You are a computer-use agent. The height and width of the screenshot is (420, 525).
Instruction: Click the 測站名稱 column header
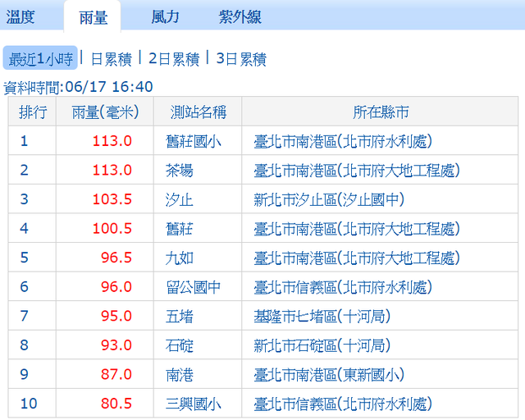click(198, 112)
